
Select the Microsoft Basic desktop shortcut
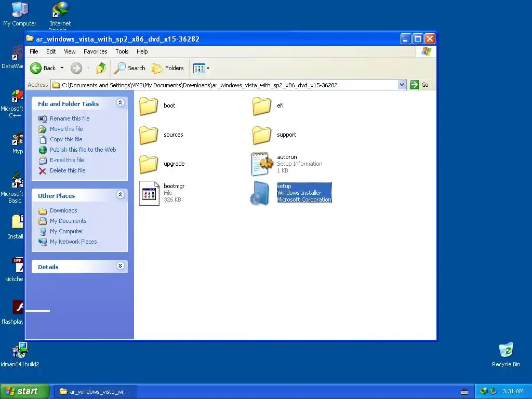pyautogui.click(x=12, y=188)
